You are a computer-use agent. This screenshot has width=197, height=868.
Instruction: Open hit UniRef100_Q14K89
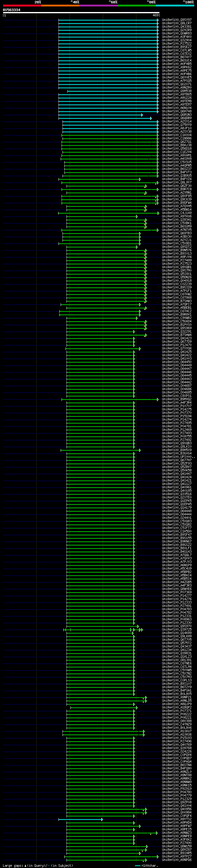click(x=177, y=633)
